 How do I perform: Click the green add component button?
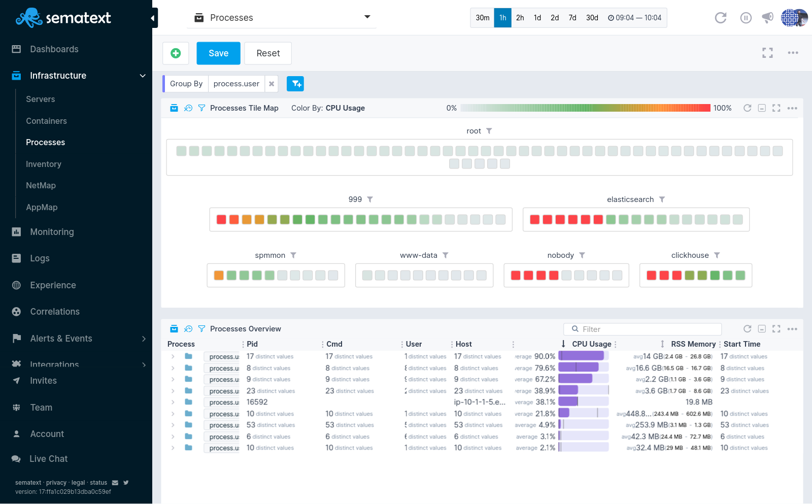coord(176,53)
